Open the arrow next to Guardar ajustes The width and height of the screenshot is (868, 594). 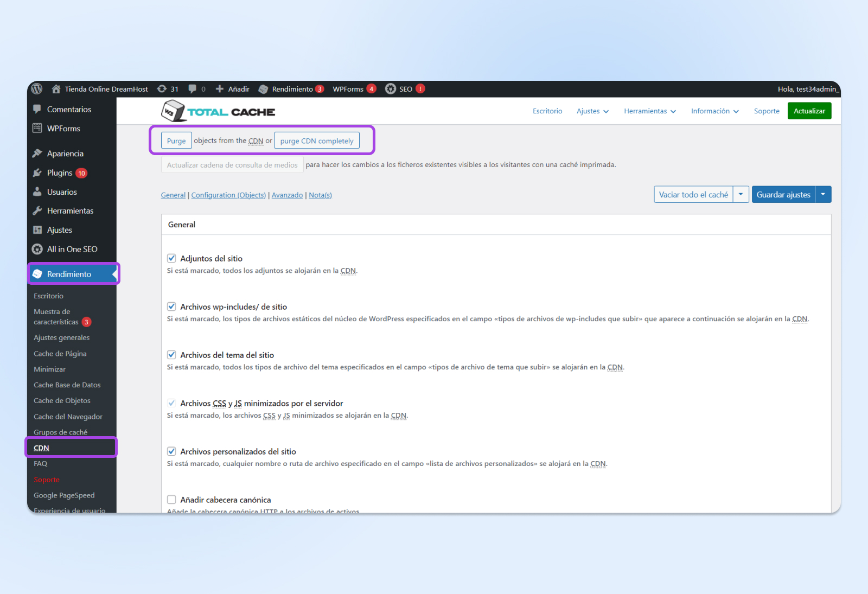823,194
